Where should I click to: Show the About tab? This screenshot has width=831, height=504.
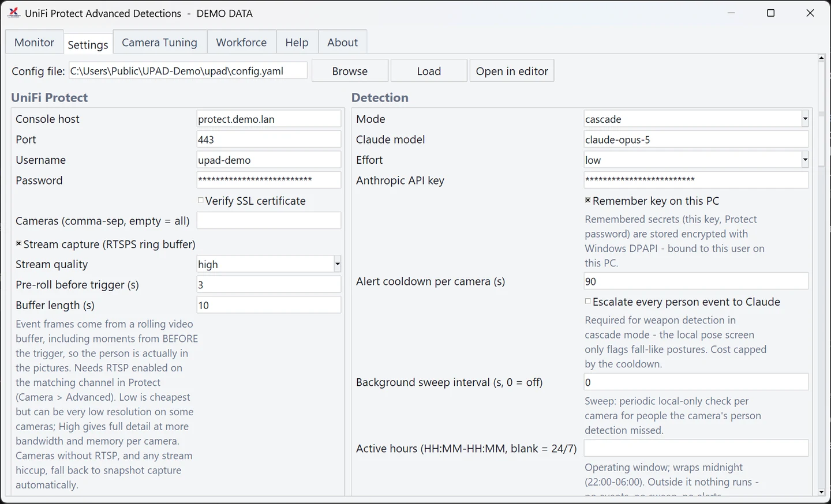(x=342, y=42)
